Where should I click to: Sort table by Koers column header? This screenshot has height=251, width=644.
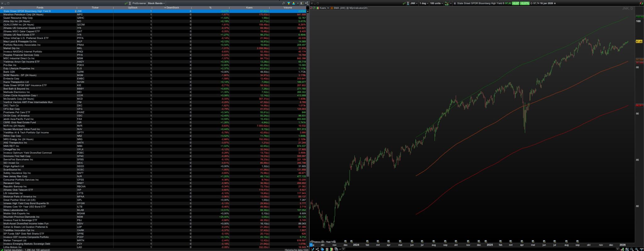tap(249, 8)
